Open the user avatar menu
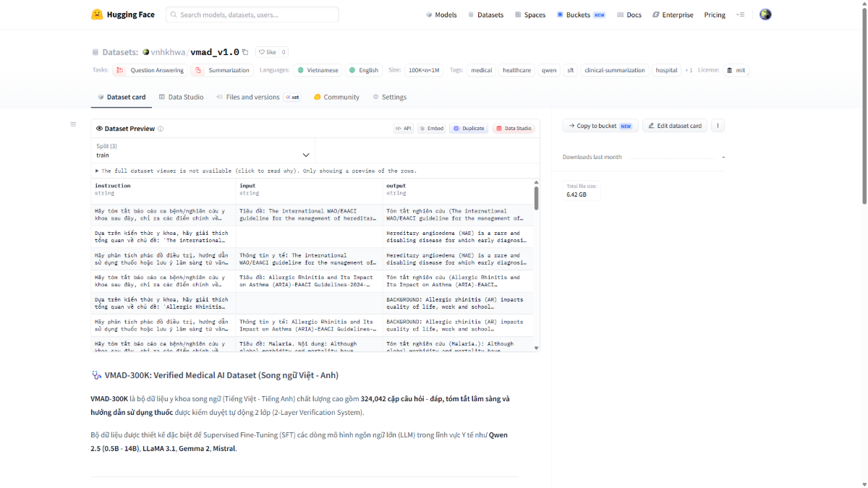Image resolution: width=868 pixels, height=488 pixels. tap(765, 14)
